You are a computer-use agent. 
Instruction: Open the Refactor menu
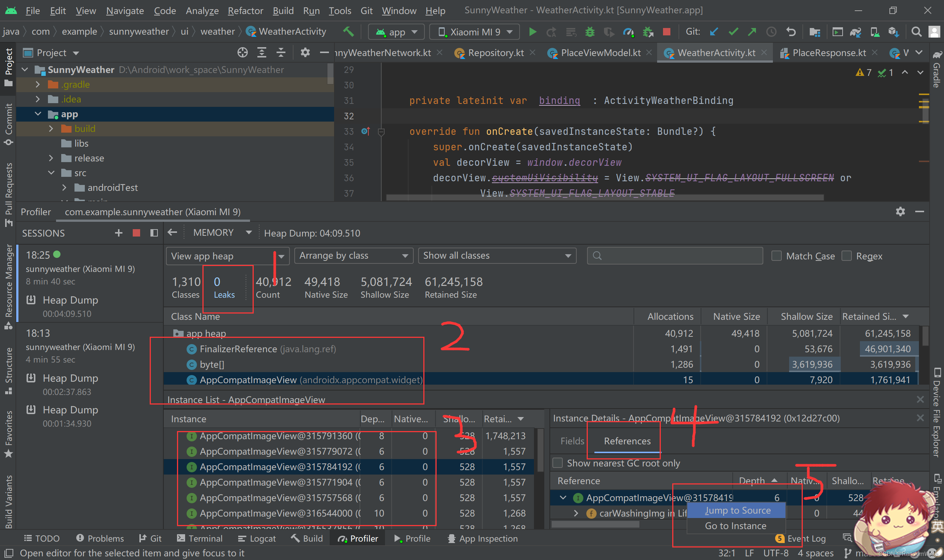(245, 11)
